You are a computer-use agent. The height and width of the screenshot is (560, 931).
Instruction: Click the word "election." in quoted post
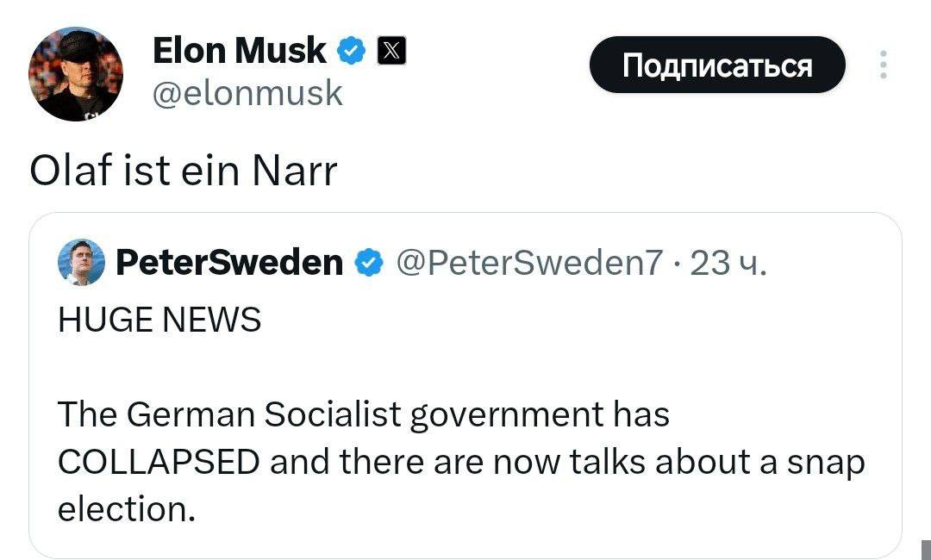(127, 508)
